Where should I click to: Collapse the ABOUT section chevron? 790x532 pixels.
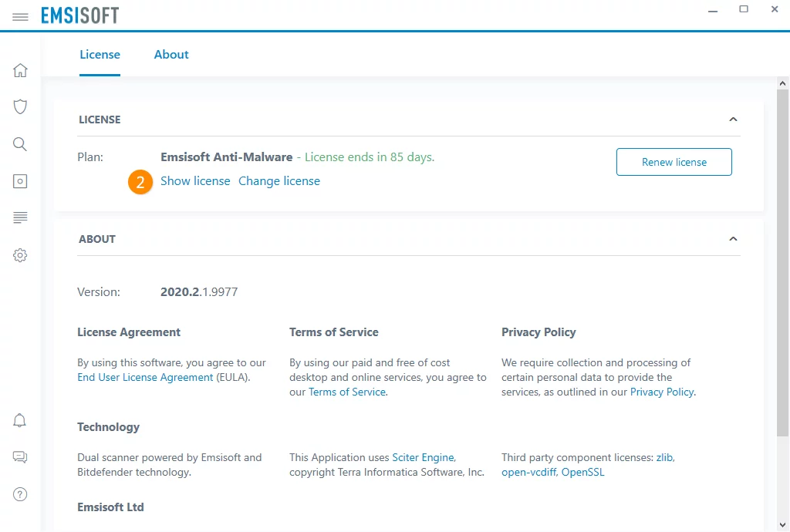(733, 238)
